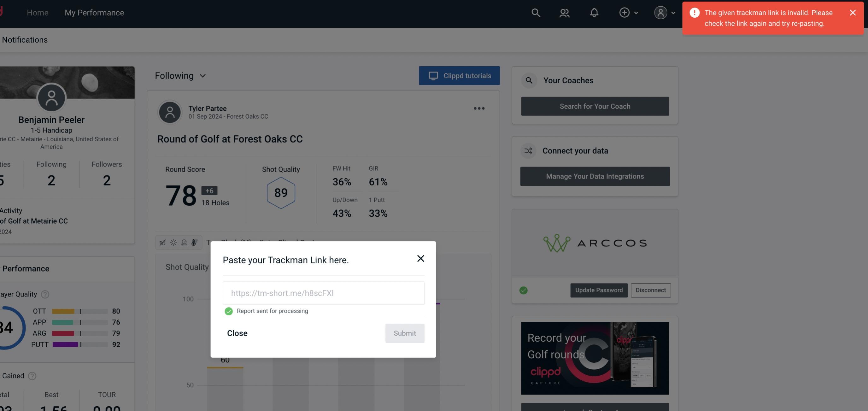Click the notifications bell icon
868x411 pixels.
coord(595,12)
